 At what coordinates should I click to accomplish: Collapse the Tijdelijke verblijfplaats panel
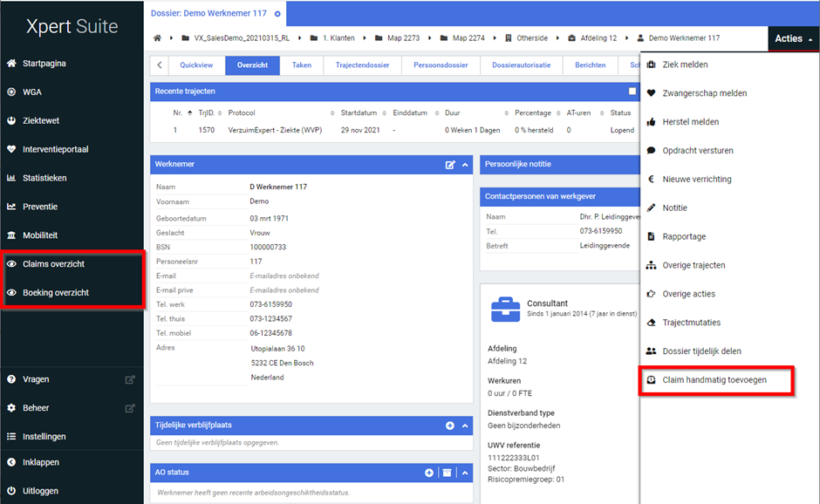tap(465, 426)
